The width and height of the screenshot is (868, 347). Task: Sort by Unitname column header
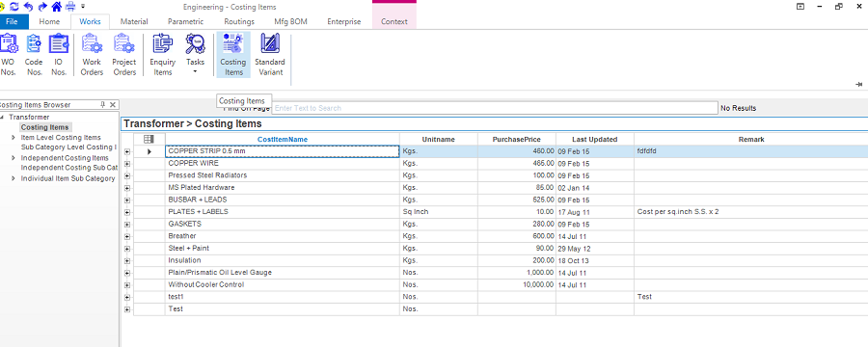pyautogui.click(x=439, y=140)
